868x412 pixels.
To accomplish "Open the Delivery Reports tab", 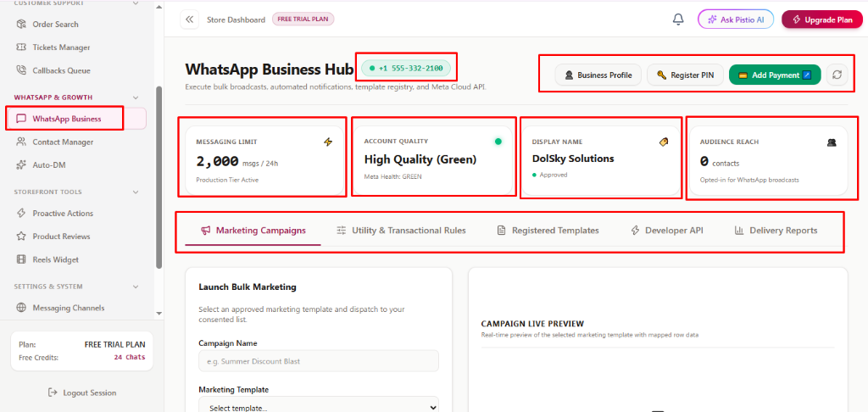I will [776, 231].
